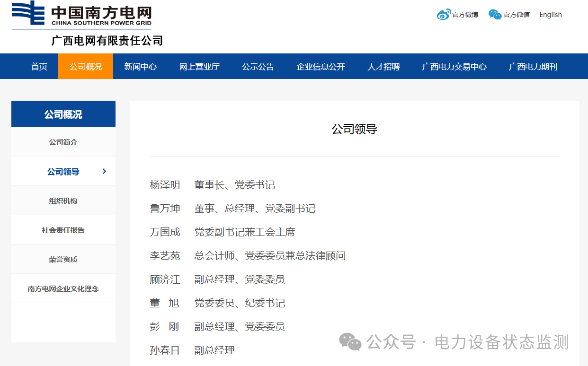The height and width of the screenshot is (366, 588).
Task: Open the 企业信息公开 section
Action: pyautogui.click(x=321, y=66)
